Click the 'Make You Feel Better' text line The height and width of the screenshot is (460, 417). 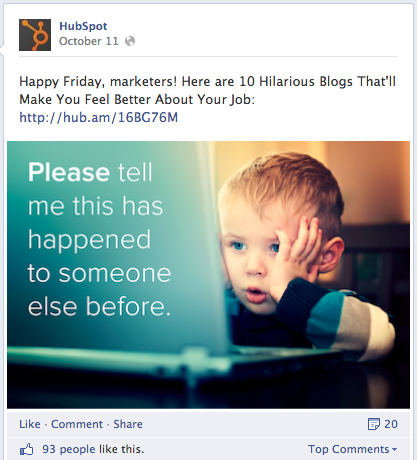(x=137, y=99)
